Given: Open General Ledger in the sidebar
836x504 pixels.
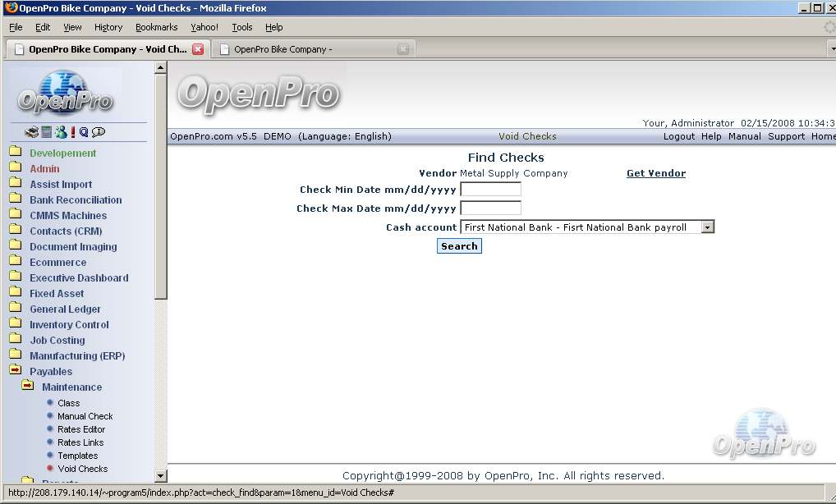Looking at the screenshot, I should (x=65, y=309).
